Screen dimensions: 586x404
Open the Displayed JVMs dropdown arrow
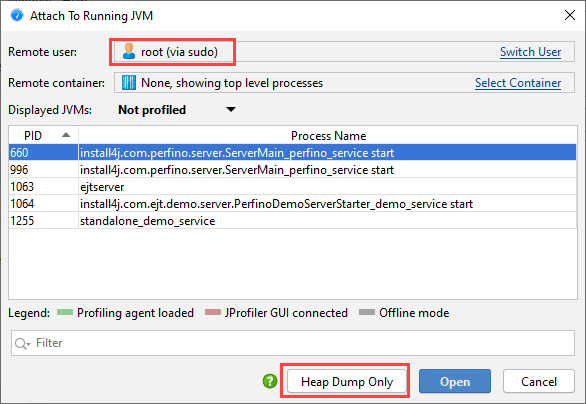(x=231, y=110)
